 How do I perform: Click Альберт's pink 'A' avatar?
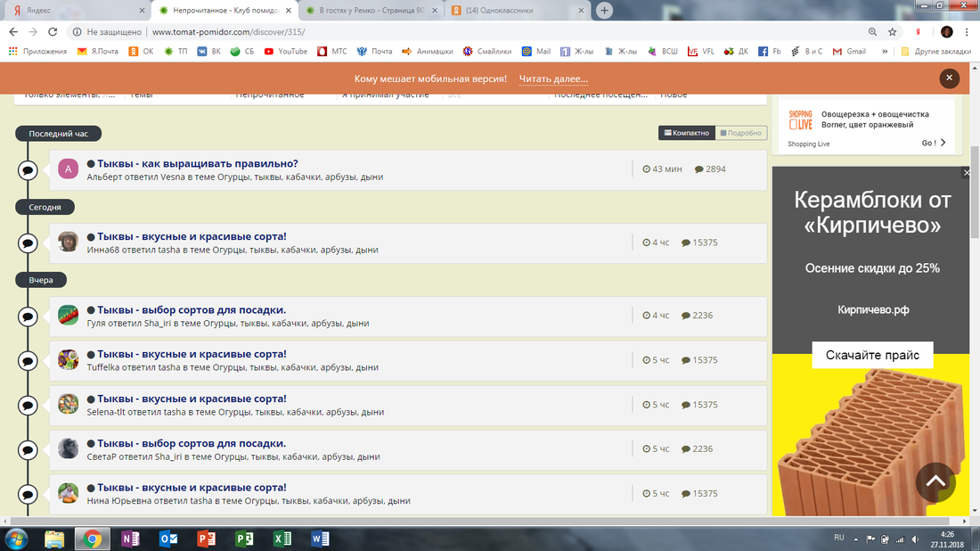click(x=69, y=169)
